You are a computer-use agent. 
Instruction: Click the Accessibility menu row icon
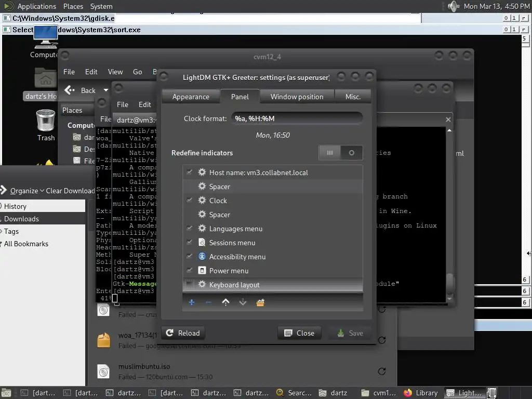point(202,257)
